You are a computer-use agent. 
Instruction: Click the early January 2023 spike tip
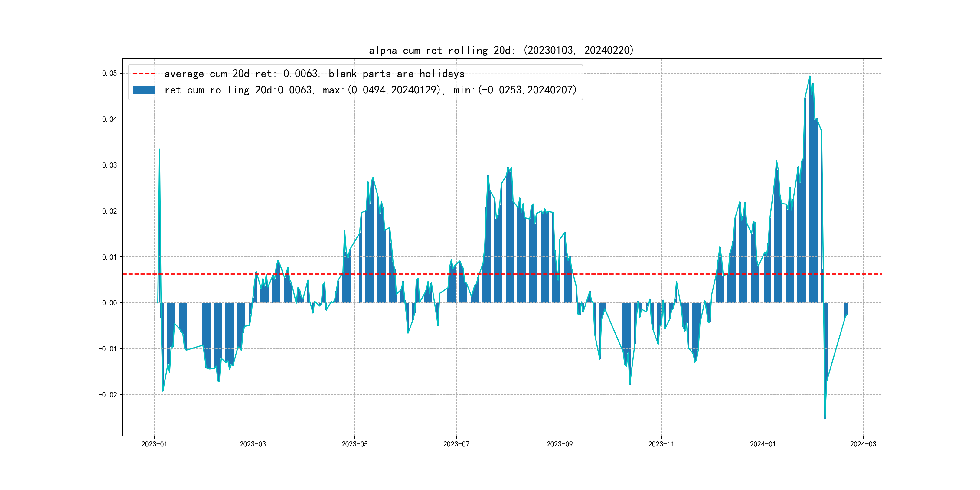(159, 149)
